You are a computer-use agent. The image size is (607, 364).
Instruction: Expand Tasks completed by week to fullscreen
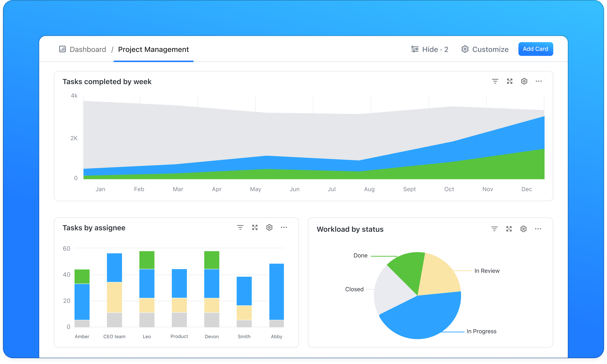point(509,81)
